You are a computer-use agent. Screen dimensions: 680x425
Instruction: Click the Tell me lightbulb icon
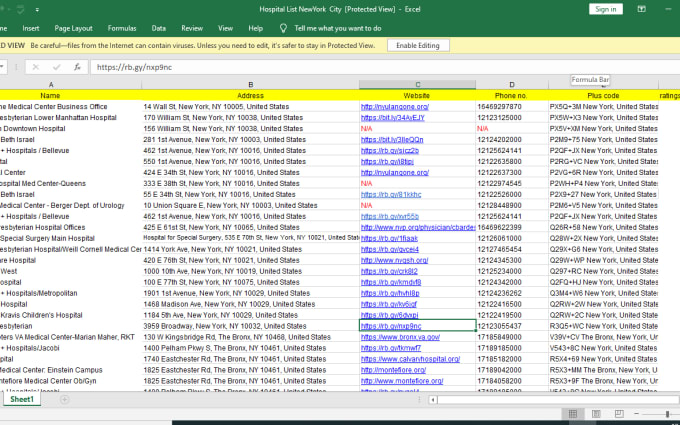pyautogui.click(x=283, y=28)
